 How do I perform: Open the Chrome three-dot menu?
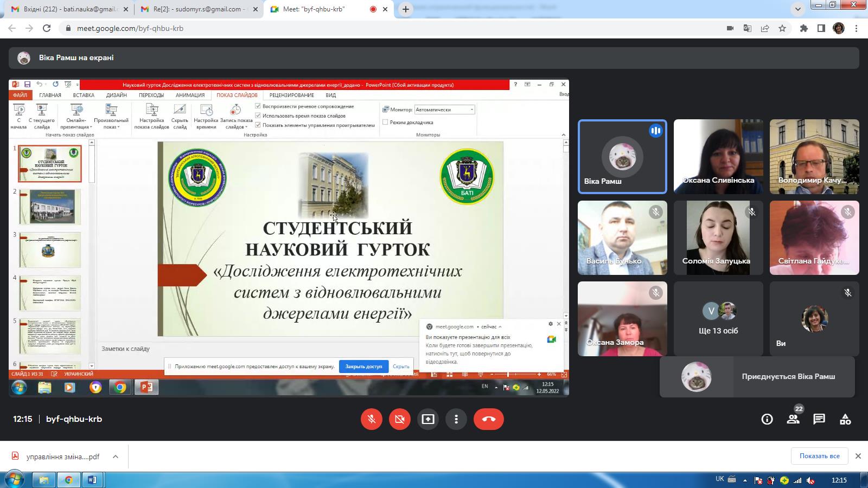pyautogui.click(x=857, y=28)
